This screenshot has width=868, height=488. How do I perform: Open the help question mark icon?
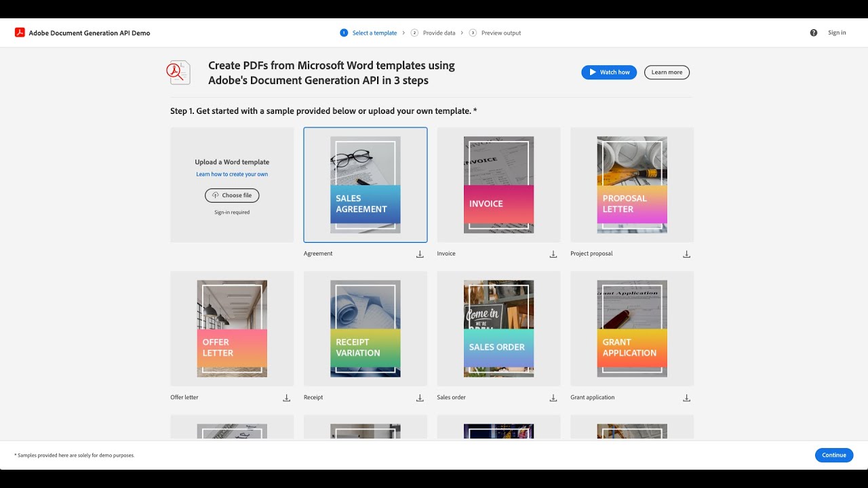(814, 33)
